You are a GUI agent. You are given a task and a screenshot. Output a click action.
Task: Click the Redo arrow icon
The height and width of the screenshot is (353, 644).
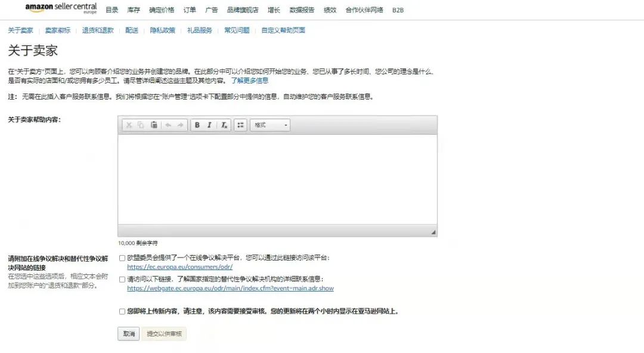180,125
